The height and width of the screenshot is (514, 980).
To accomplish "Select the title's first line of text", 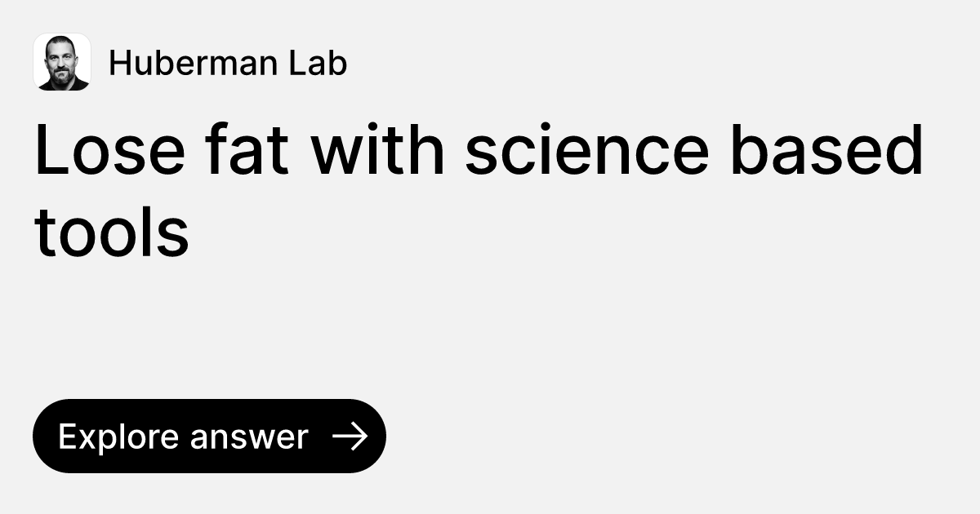I will coord(478,151).
